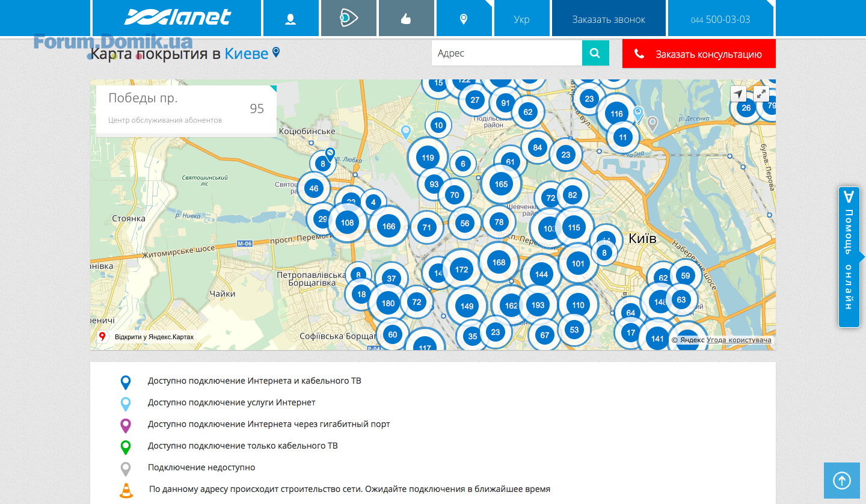Click map cluster marker 168
Screen dimensions: 866x504
[x=499, y=262]
